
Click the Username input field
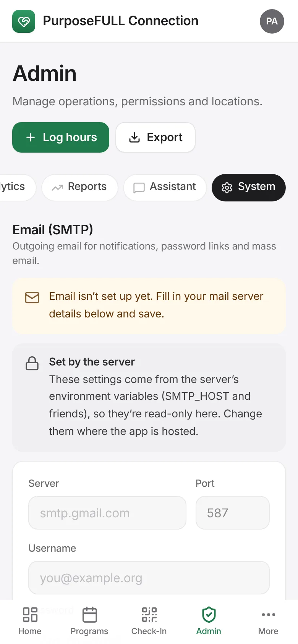pyautogui.click(x=149, y=578)
